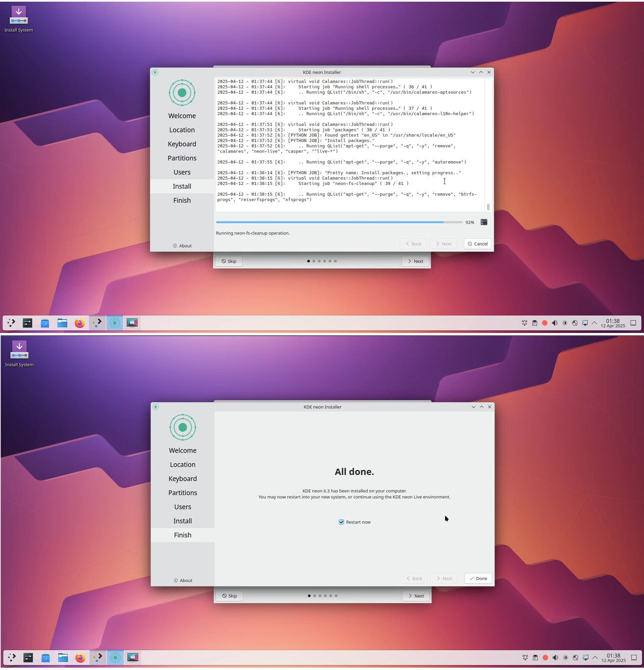Screen dimensions: 644x670
Task: Open About in the All done installer
Action: tap(183, 580)
